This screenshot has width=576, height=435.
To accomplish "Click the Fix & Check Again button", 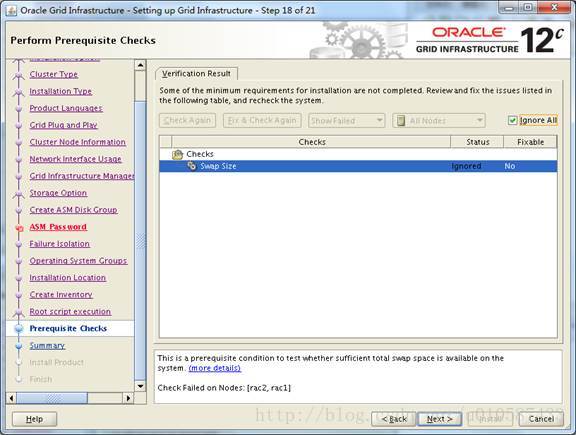I will coord(262,121).
